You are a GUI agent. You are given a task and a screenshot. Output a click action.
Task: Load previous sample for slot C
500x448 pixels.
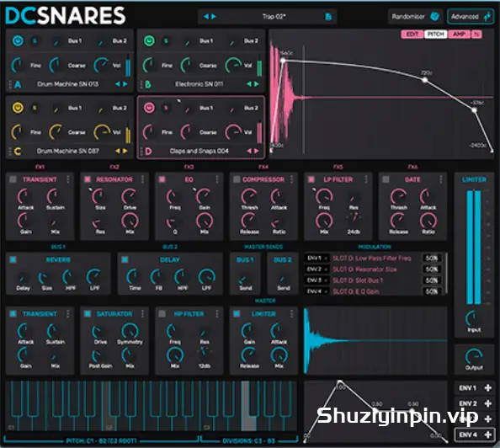[x=118, y=151]
